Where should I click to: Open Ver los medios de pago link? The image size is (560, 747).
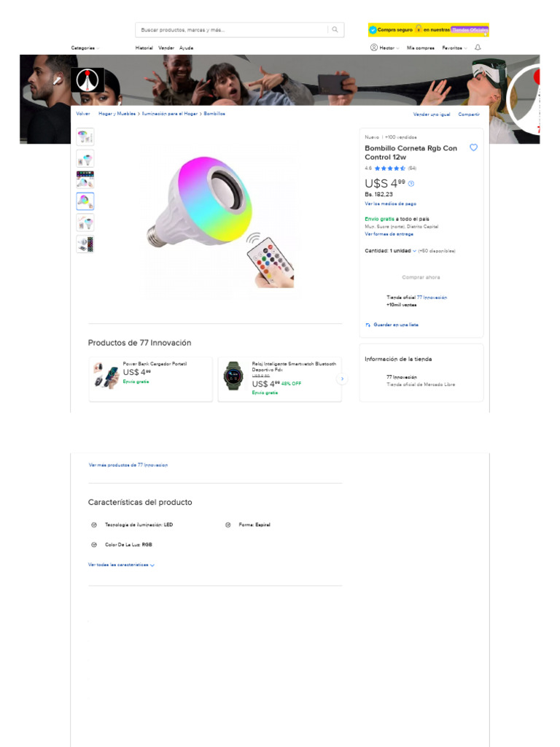[390, 204]
